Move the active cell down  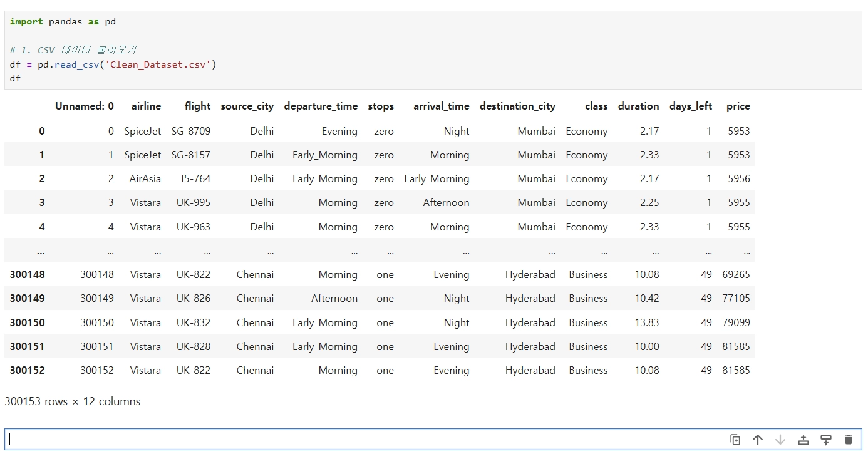click(x=780, y=440)
